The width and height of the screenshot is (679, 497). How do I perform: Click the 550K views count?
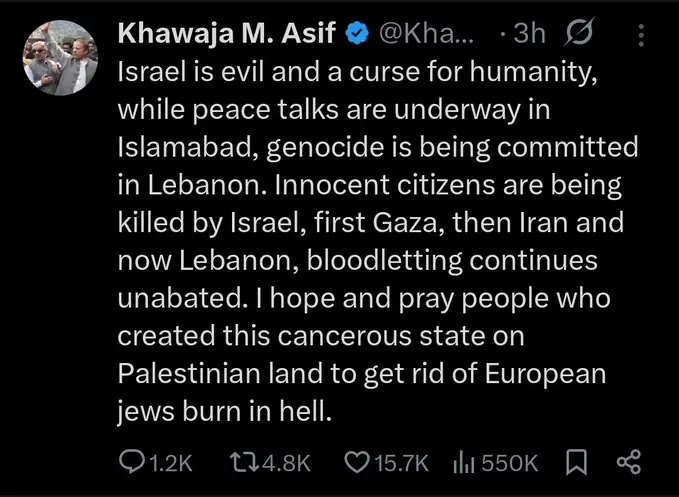coord(511,462)
